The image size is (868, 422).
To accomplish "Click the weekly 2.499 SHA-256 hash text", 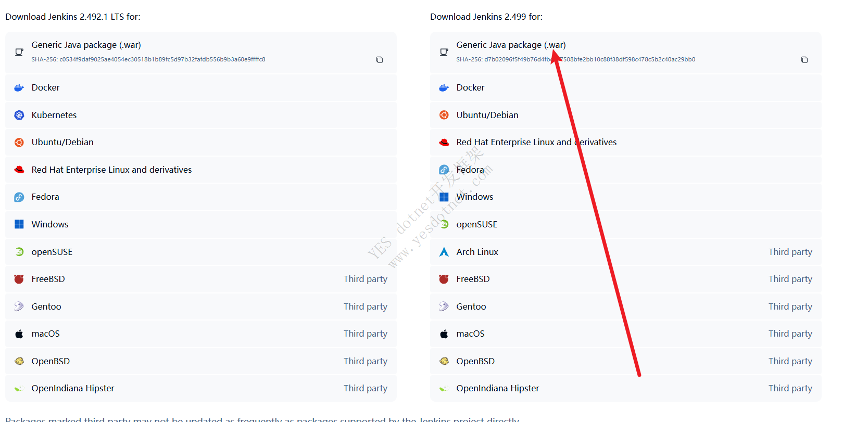I will coord(576,59).
